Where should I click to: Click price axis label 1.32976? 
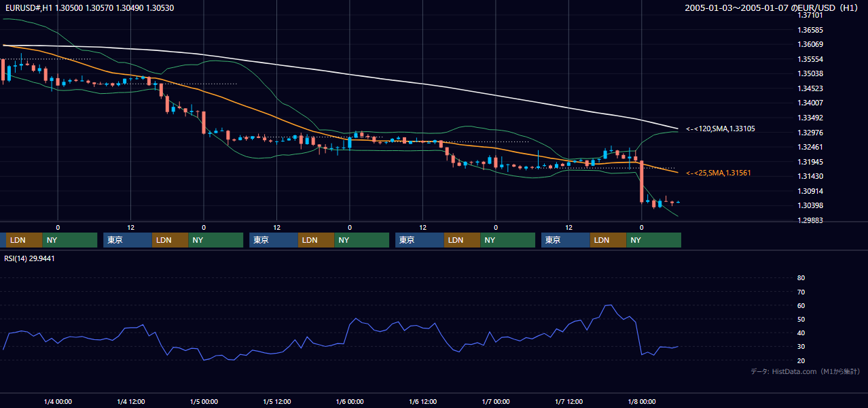810,133
